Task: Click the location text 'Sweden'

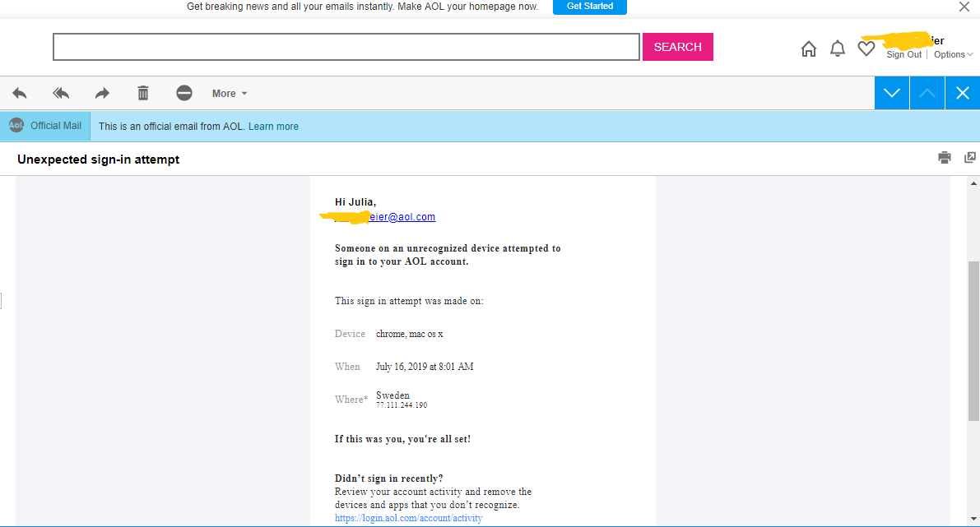Action: [x=392, y=395]
